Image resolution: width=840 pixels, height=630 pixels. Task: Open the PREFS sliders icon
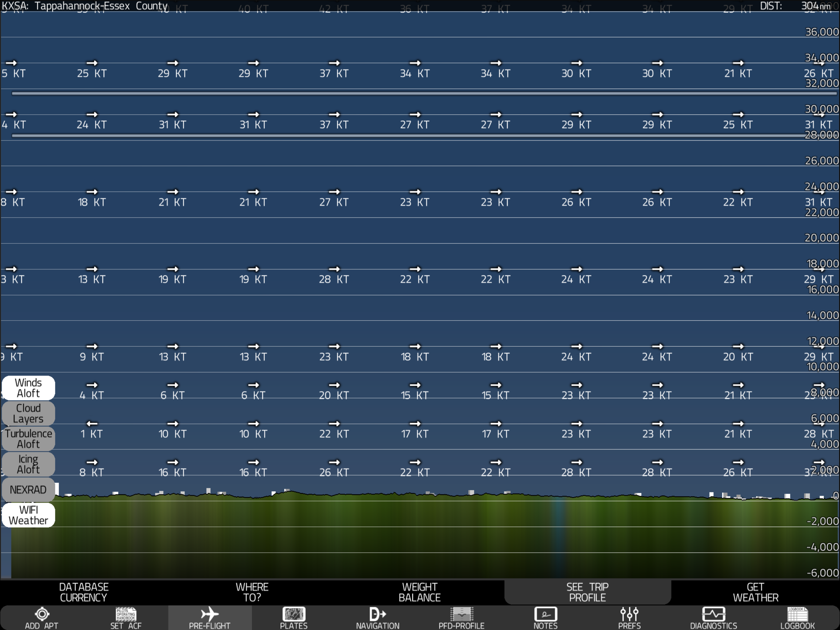629,614
